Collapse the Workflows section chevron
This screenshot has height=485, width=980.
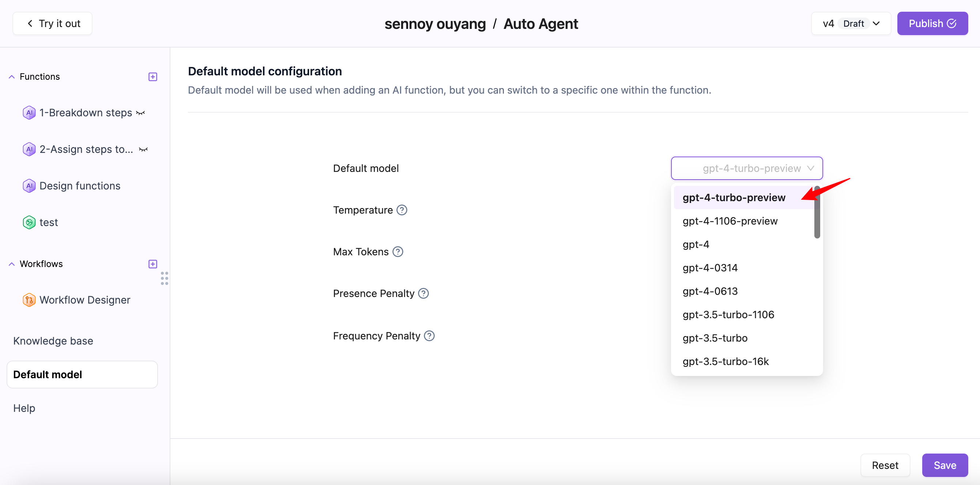[x=12, y=264]
